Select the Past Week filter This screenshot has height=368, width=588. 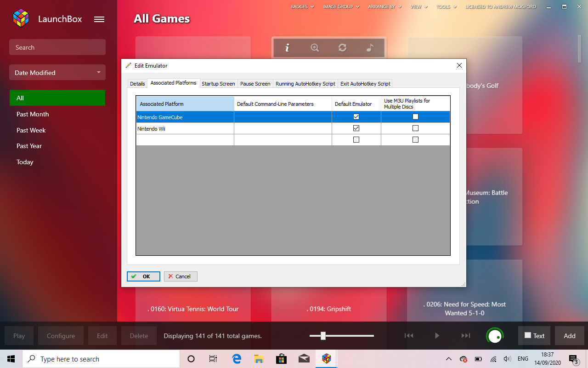pos(57,130)
